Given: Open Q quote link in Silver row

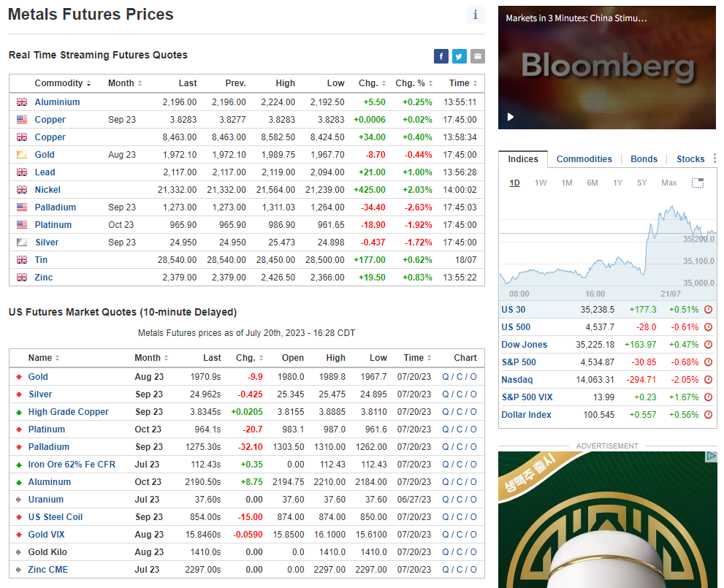Looking at the screenshot, I should pos(445,394).
